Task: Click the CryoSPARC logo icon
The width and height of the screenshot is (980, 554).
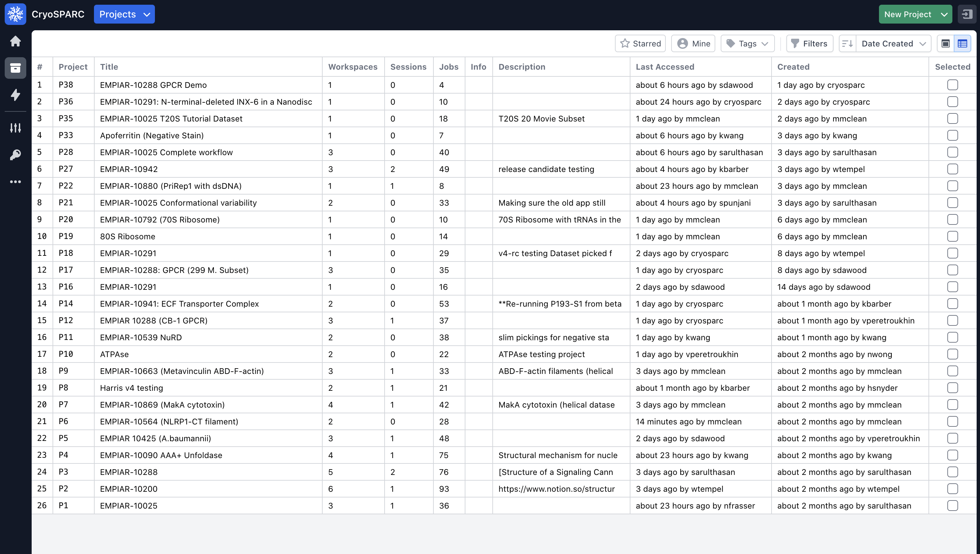Action: [15, 14]
